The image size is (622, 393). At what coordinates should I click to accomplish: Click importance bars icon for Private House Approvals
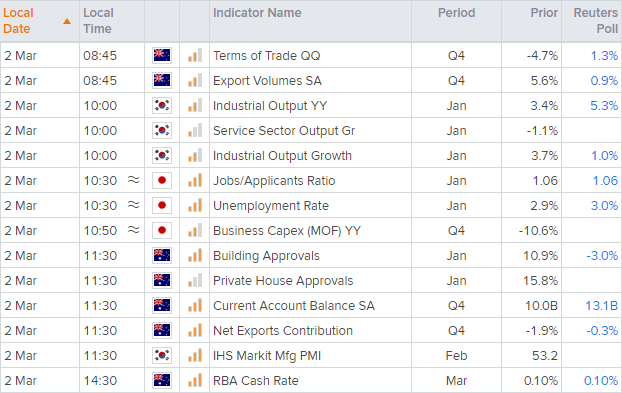pos(195,280)
